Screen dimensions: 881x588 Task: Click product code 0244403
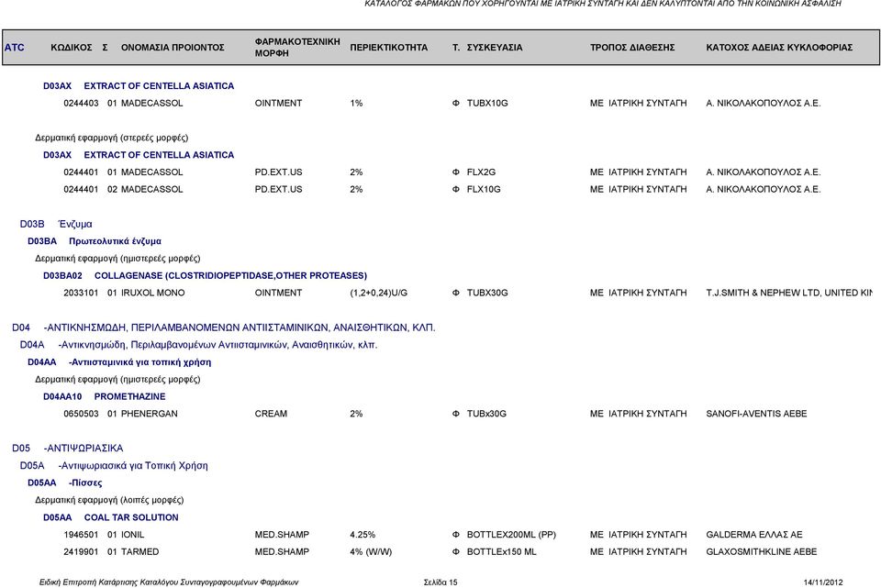coord(81,104)
